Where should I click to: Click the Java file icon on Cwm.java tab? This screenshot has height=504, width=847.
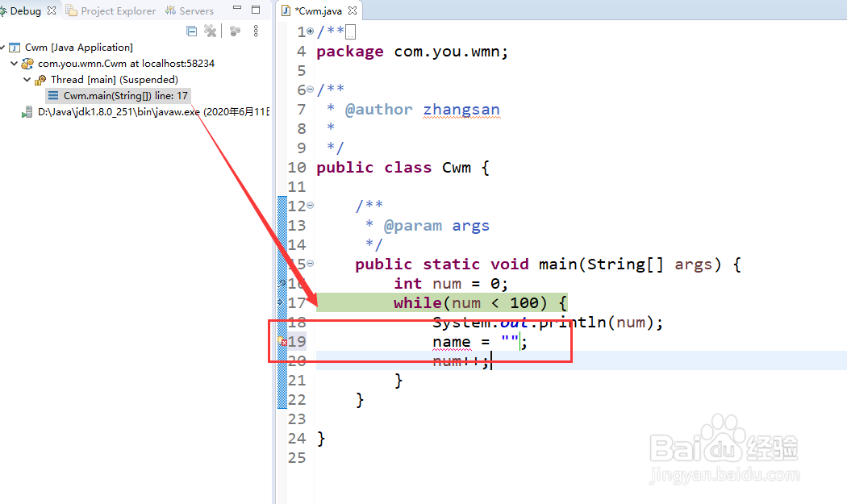286,10
